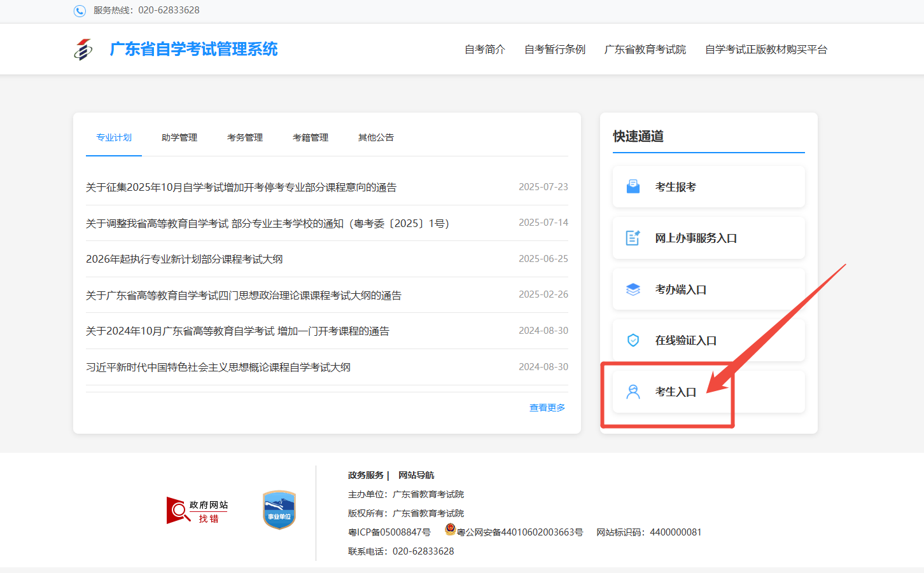
Task: Click the shield icon beside 在线验证入口
Action: coord(633,340)
